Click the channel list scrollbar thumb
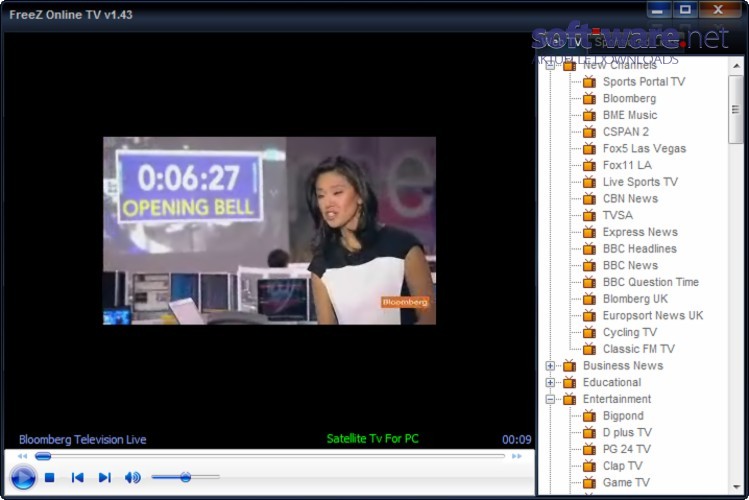This screenshot has width=749, height=500. tap(736, 109)
